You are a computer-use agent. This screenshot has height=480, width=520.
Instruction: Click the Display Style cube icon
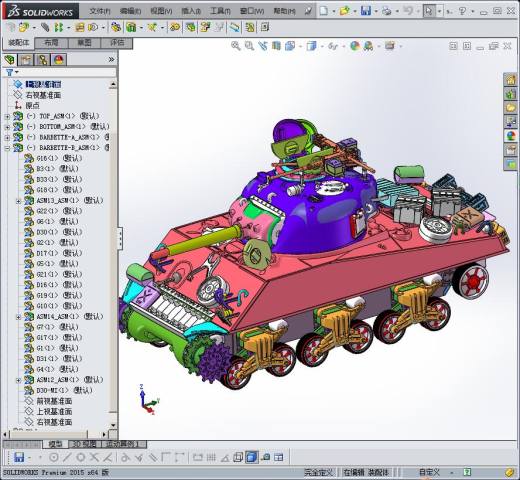coord(311,46)
